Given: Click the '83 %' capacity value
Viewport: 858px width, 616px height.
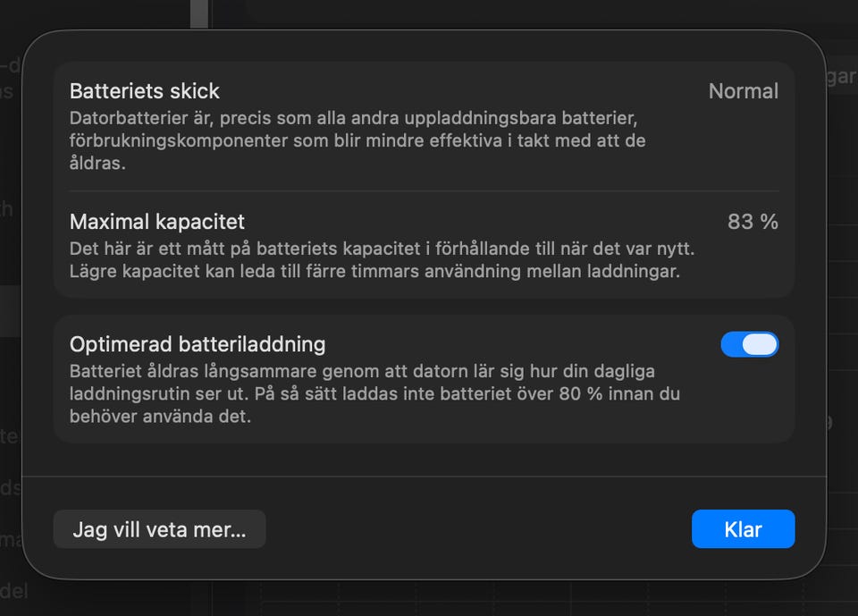Looking at the screenshot, I should pos(753,222).
